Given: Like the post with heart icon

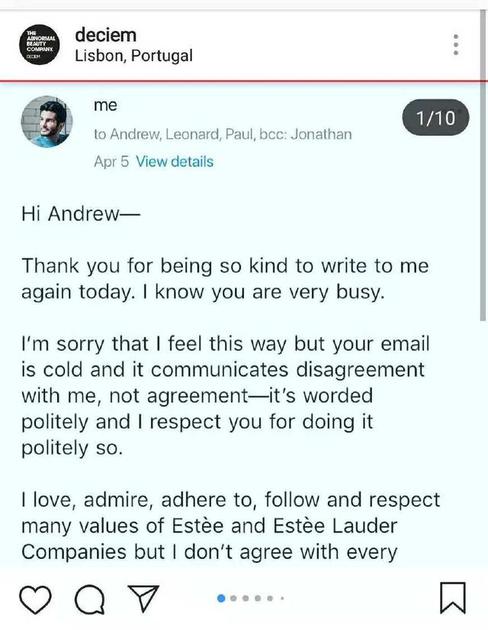Looking at the screenshot, I should [35, 599].
